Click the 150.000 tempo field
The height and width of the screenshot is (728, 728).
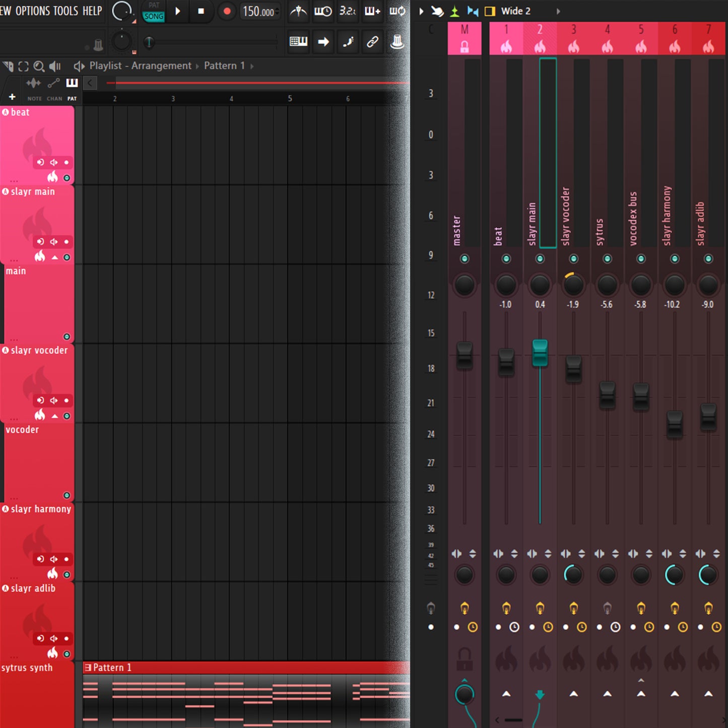click(260, 11)
